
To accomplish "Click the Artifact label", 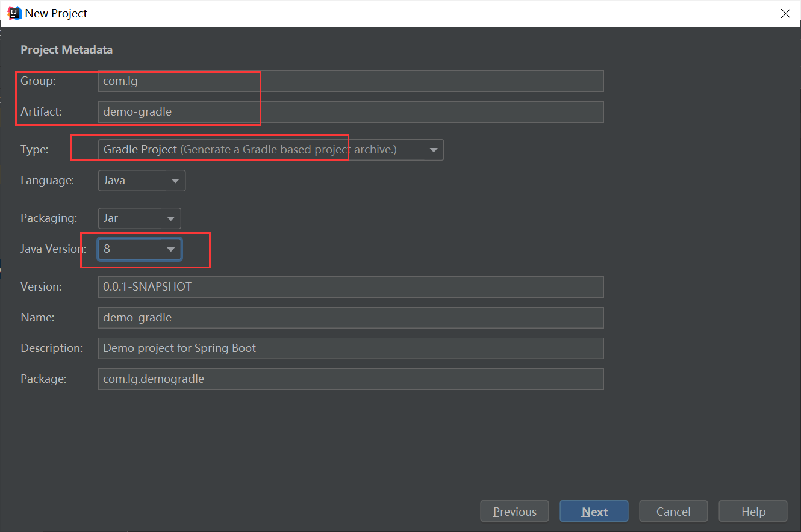I will pos(41,112).
